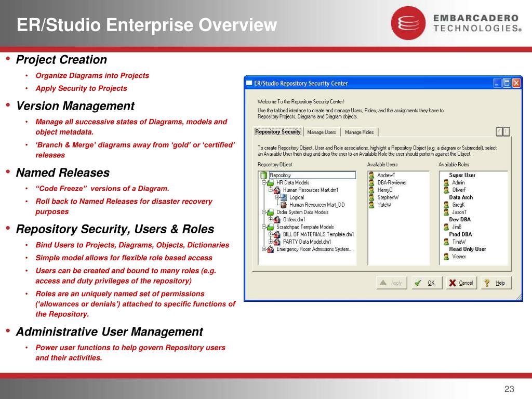Expand the BILL OF MATERIALS Template.dm1 node
The height and width of the screenshot is (399, 532).
point(270,234)
